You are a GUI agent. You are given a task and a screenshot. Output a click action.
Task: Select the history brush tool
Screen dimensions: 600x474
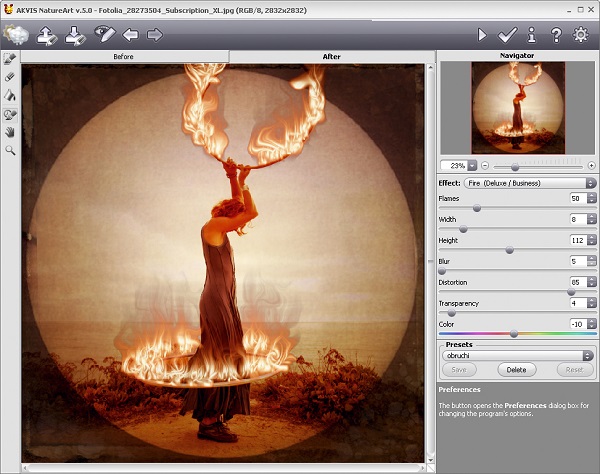(10, 114)
